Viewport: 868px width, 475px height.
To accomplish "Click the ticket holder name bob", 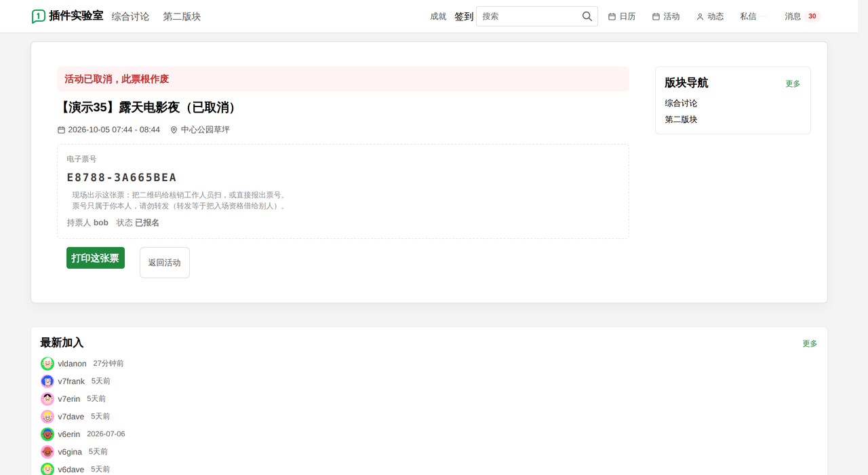I will pyautogui.click(x=101, y=223).
